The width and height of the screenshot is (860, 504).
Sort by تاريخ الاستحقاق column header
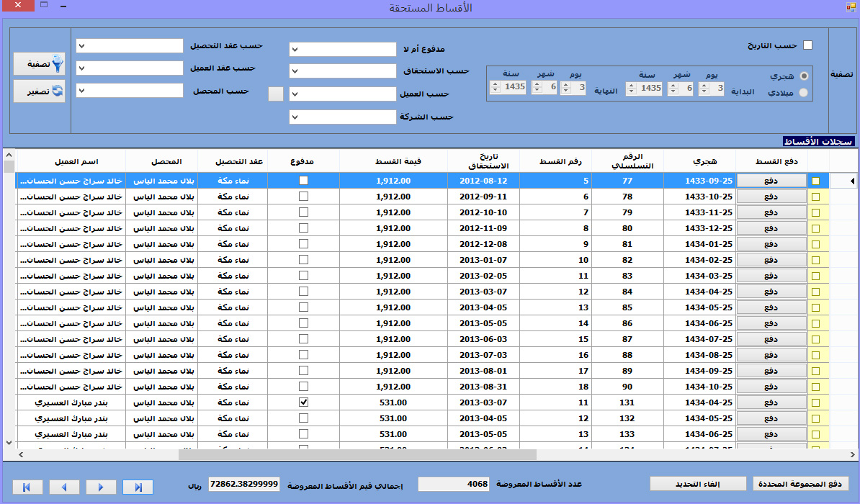pyautogui.click(x=483, y=161)
